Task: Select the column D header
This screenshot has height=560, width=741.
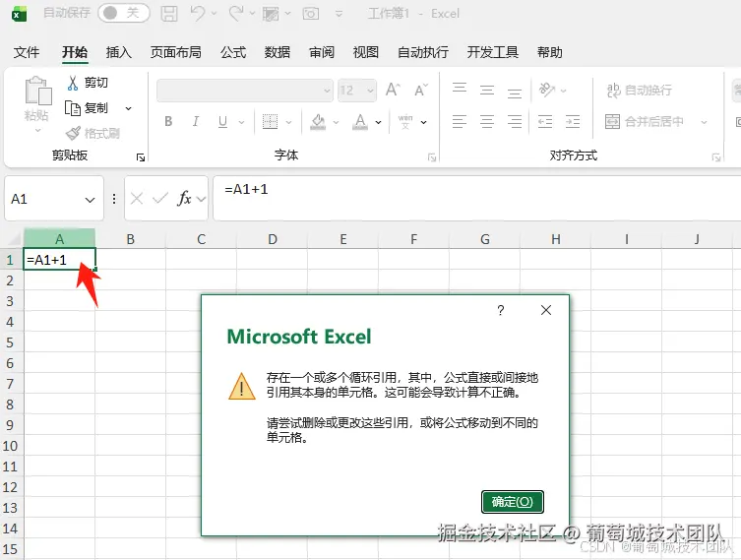Action: tap(273, 239)
